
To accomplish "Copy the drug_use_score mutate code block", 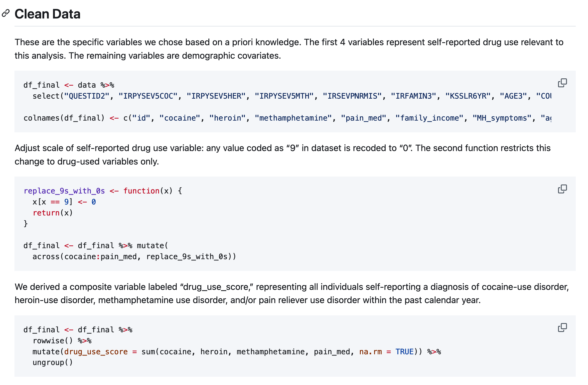I will pos(562,328).
